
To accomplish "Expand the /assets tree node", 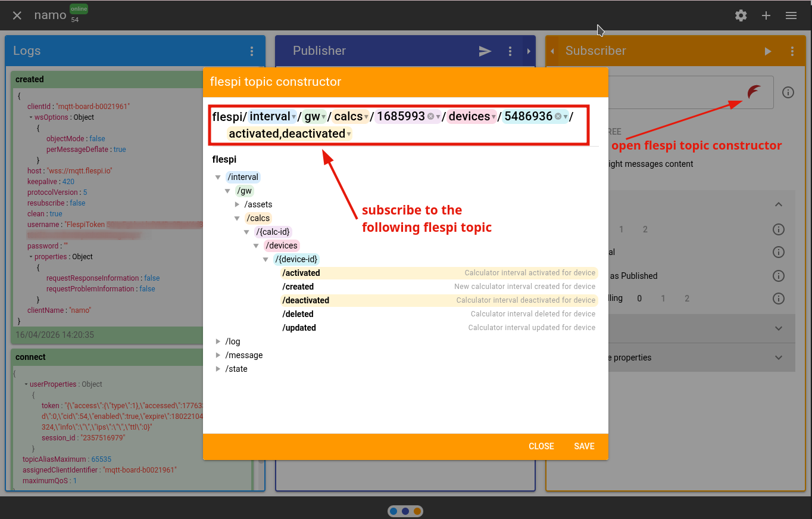I will [x=237, y=204].
